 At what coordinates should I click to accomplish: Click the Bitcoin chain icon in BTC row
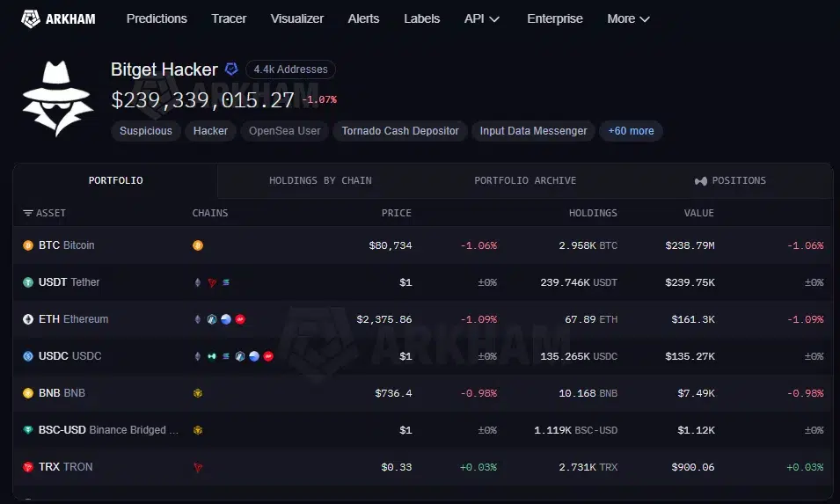198,245
